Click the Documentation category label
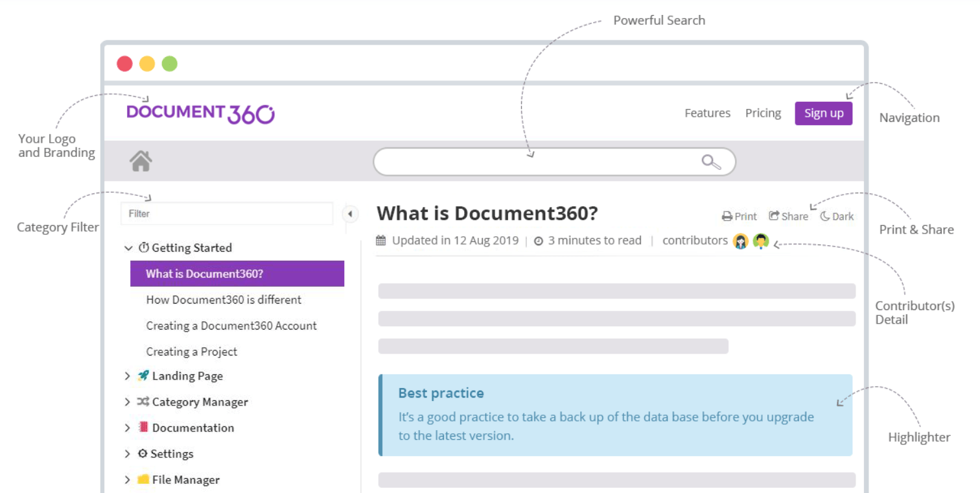 pyautogui.click(x=193, y=427)
